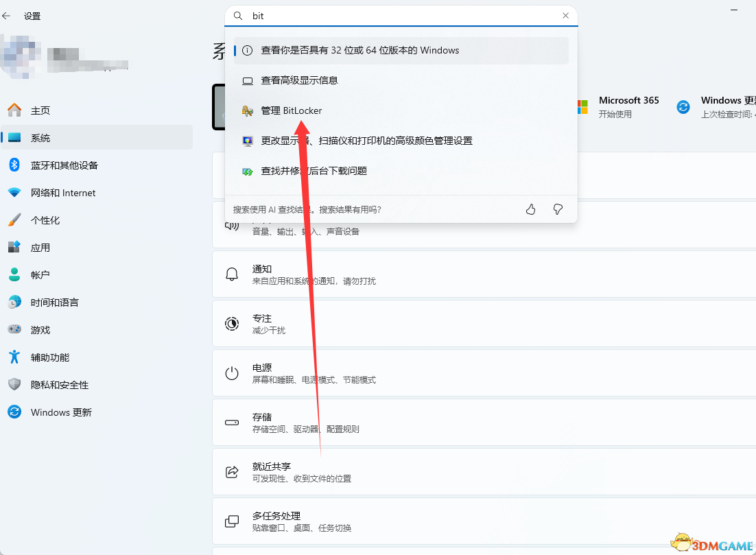Clear the search box with the X
Image resolution: width=756 pixels, height=555 pixels.
pyautogui.click(x=565, y=15)
